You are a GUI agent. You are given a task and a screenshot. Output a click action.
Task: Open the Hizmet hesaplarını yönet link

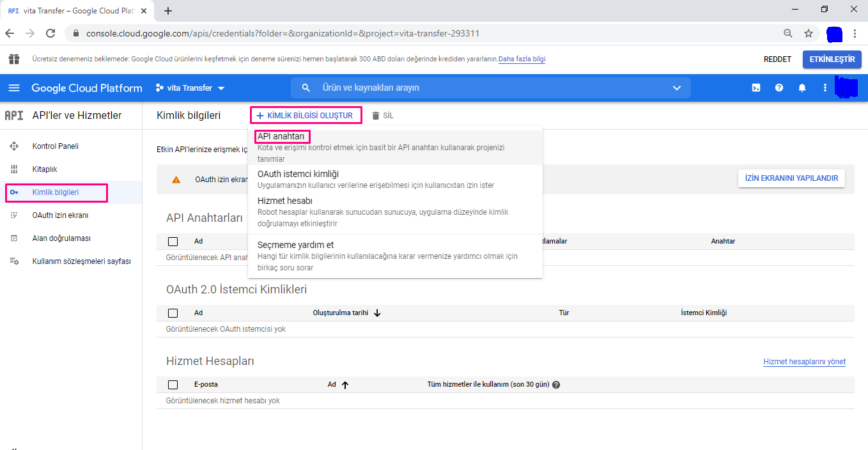tap(804, 362)
